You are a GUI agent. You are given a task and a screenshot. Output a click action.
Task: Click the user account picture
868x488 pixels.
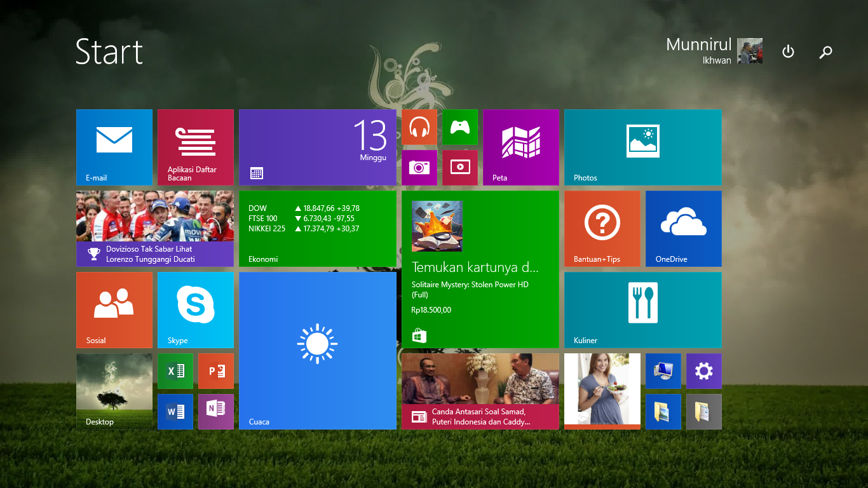(x=750, y=51)
